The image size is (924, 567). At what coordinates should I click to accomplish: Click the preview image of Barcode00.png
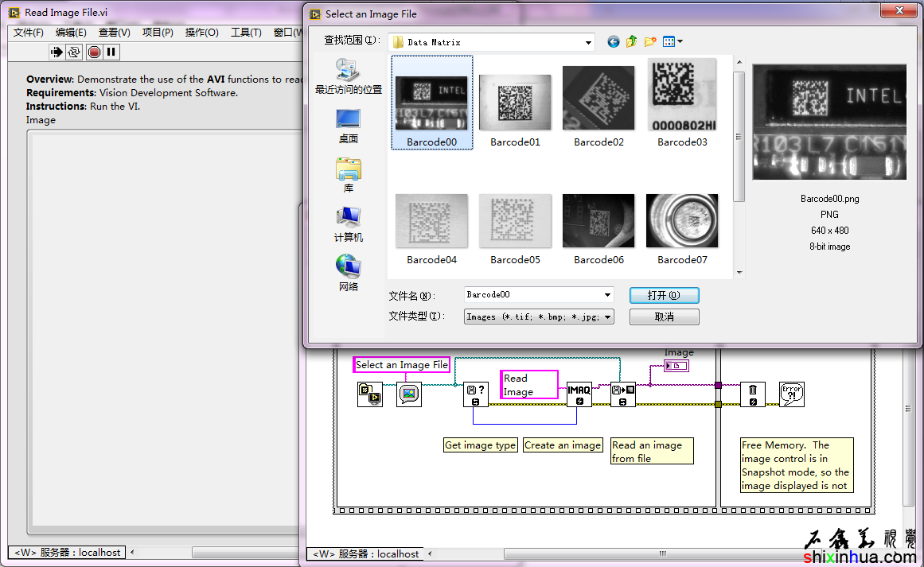(829, 122)
